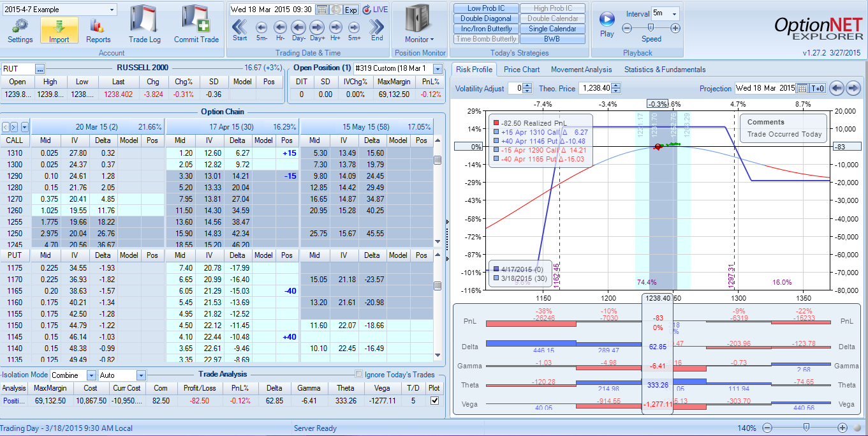The image size is (868, 436).
Task: Open the Trade Log
Action: point(145,24)
